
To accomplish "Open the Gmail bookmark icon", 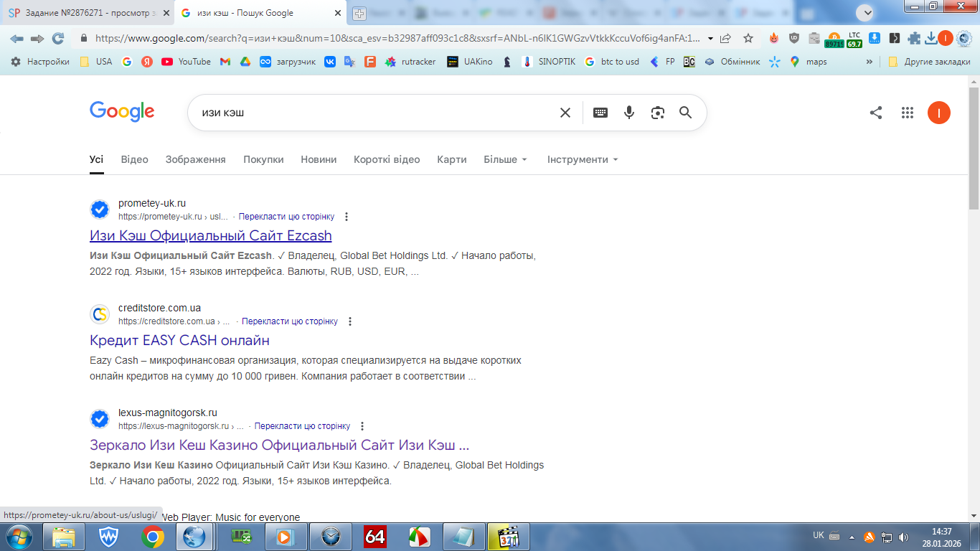I will (225, 62).
